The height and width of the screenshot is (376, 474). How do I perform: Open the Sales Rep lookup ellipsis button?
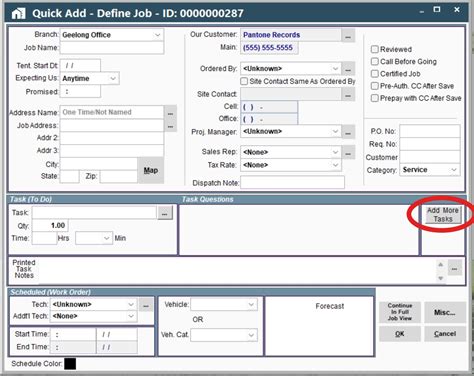click(x=348, y=153)
